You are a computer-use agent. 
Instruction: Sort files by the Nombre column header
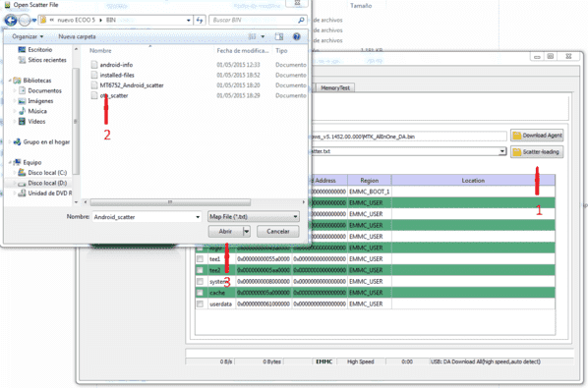(x=100, y=50)
